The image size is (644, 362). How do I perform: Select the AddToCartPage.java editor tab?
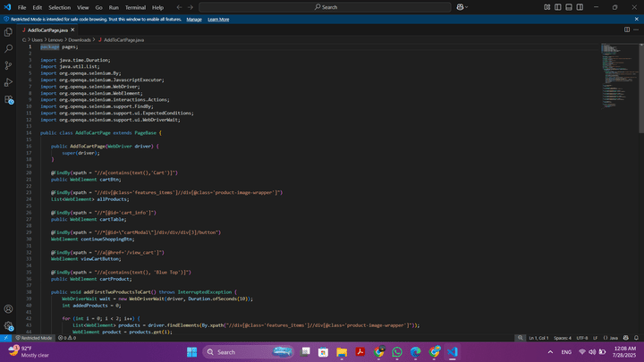[x=47, y=29]
